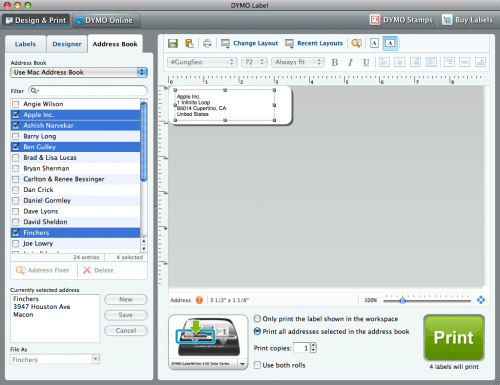Select Only print the label shown in workspace
Viewport: 500px width, 385px height.
(257, 319)
